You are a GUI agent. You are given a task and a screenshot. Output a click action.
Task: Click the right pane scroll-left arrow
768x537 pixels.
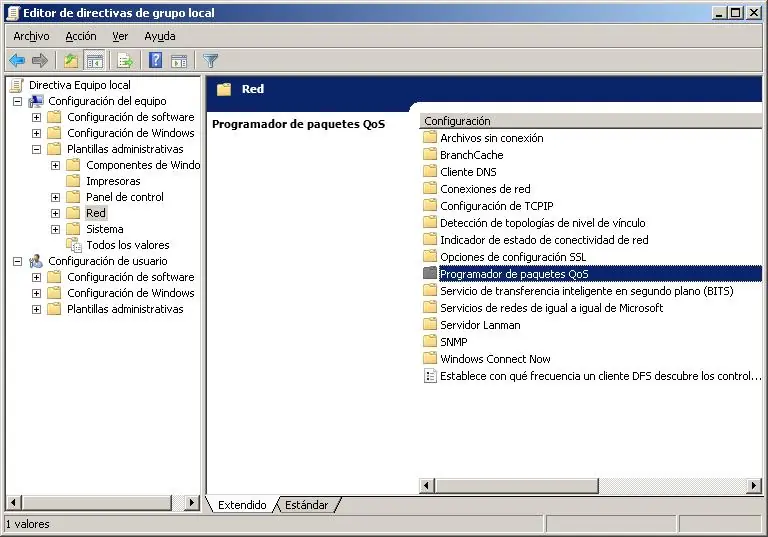tap(426, 486)
